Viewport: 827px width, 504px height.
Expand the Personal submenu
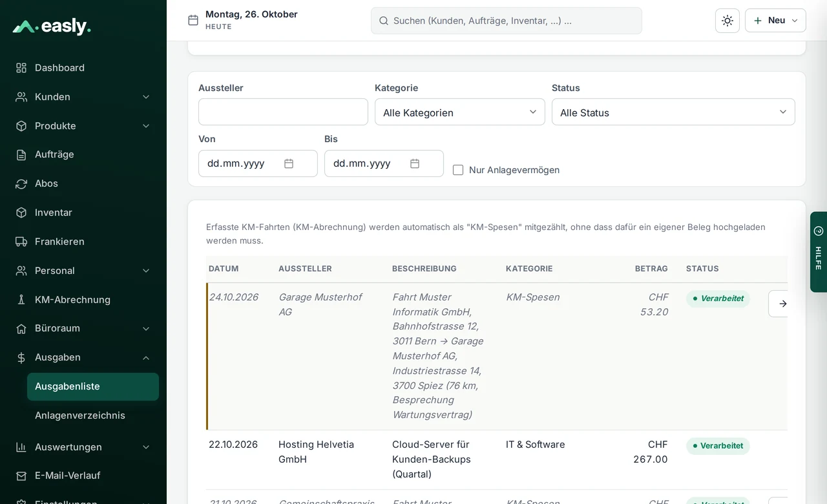(146, 271)
